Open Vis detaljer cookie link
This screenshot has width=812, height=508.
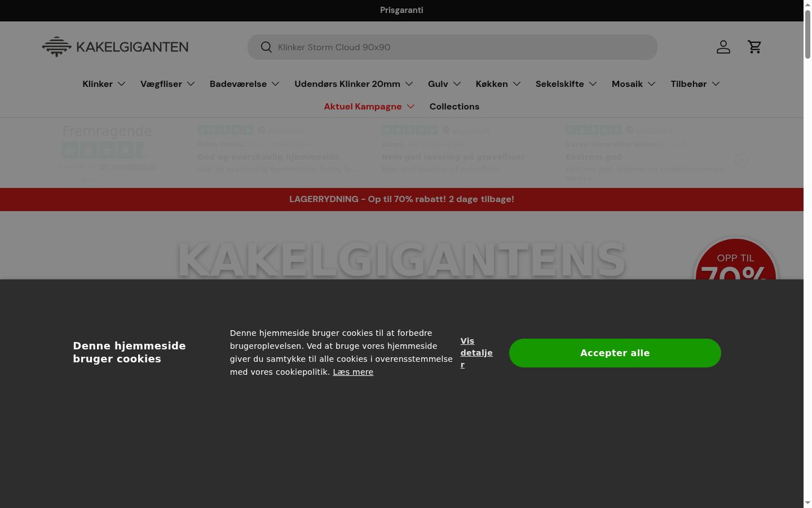tap(476, 353)
